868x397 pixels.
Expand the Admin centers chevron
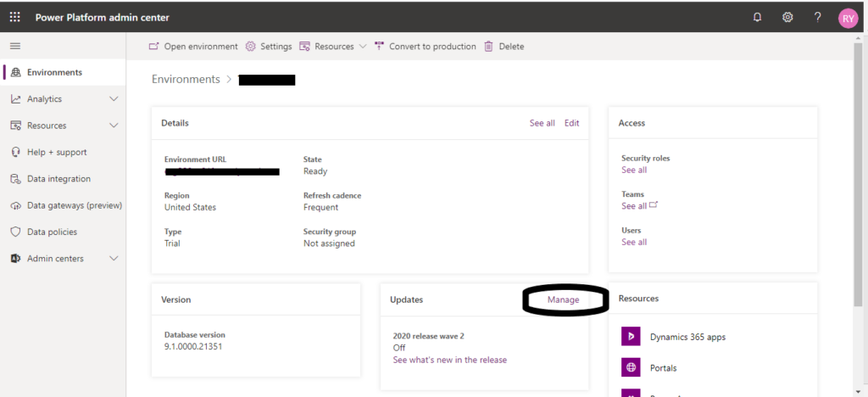(x=114, y=259)
